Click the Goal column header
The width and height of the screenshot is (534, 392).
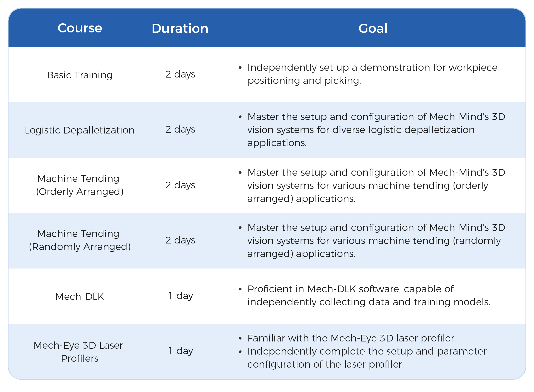point(373,29)
